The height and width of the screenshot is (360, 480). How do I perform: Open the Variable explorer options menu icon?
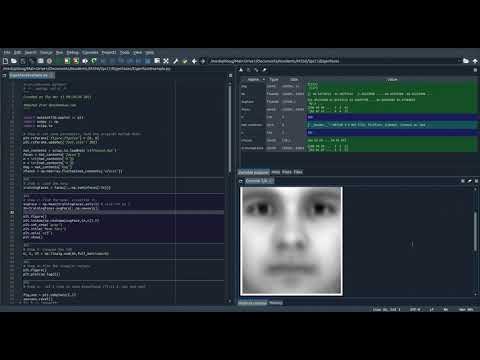pyautogui.click(x=475, y=70)
